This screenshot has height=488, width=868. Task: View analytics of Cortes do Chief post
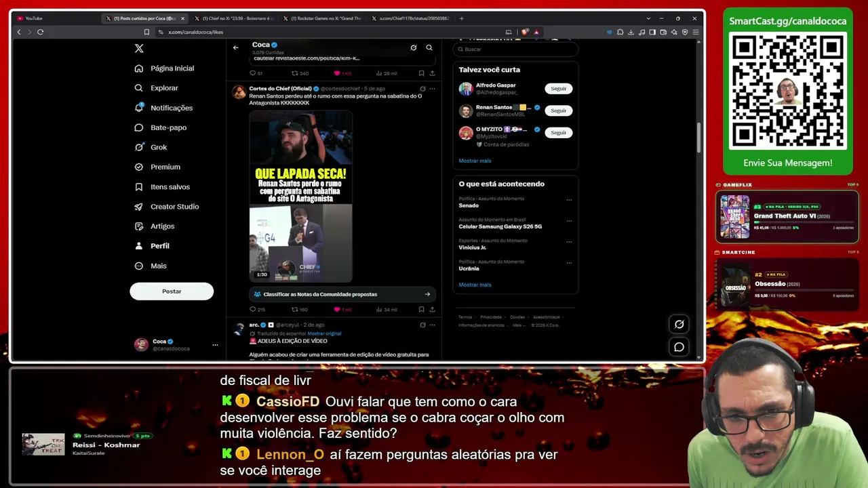click(387, 310)
